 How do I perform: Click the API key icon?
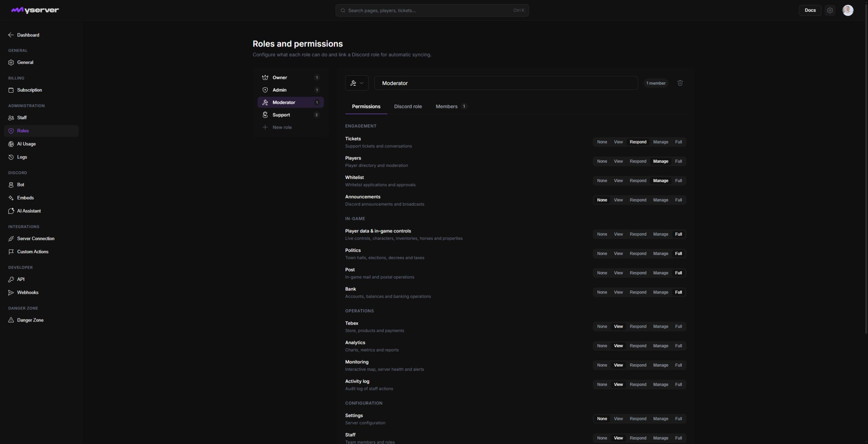[11, 280]
